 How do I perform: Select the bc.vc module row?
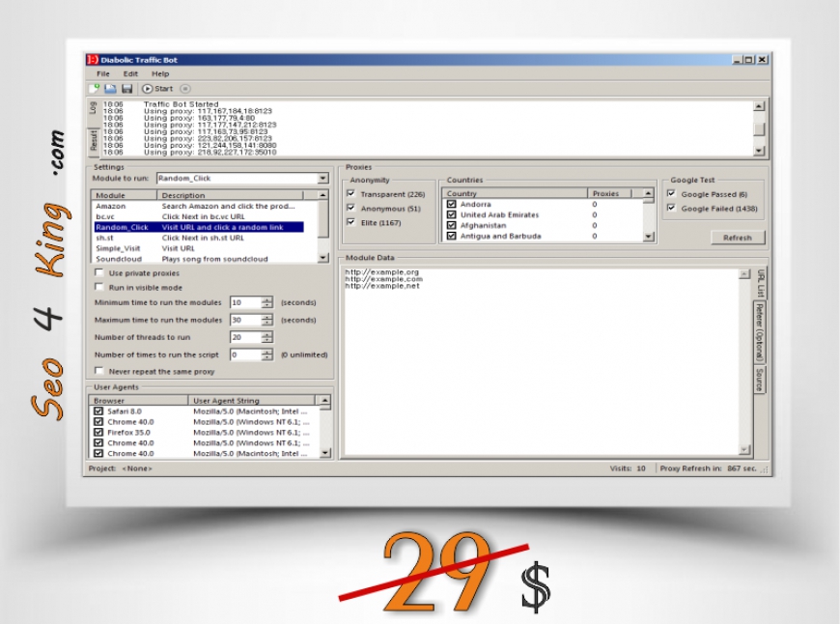(199, 216)
